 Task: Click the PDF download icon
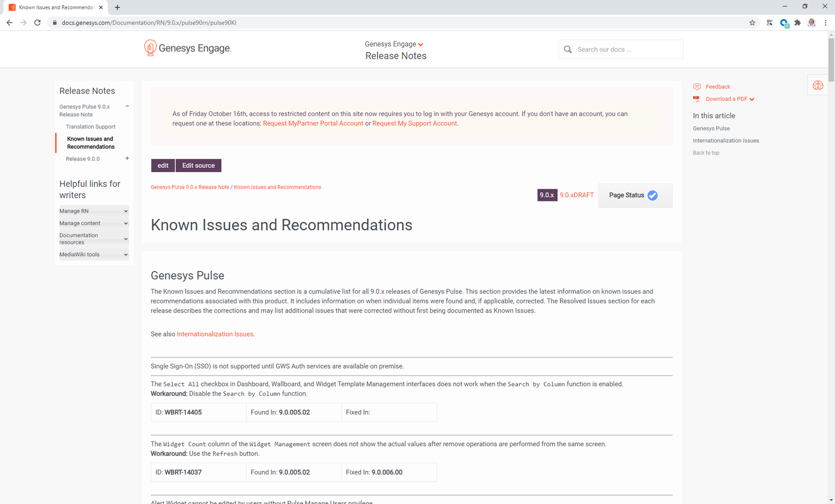697,99
